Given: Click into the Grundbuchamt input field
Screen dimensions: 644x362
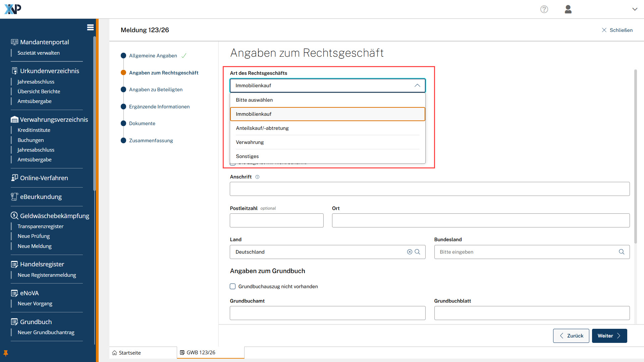Looking at the screenshot, I should coord(327,313).
